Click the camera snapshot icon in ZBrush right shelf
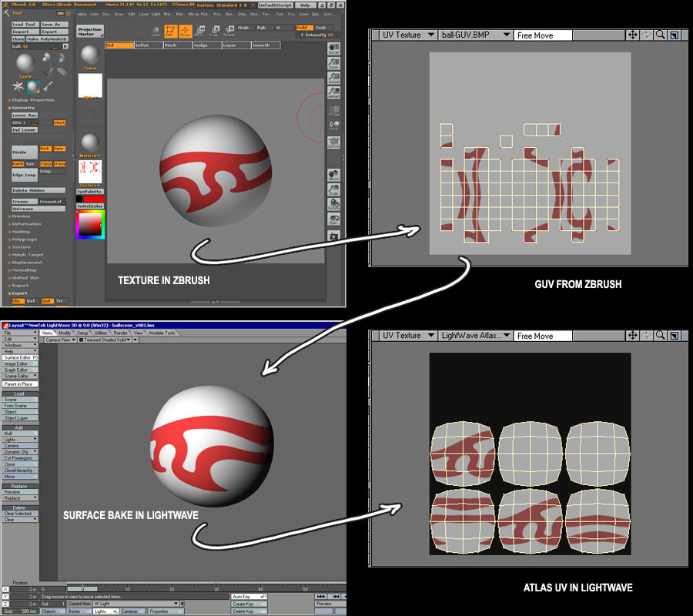Viewport: 693px width, 616px height. (x=333, y=236)
